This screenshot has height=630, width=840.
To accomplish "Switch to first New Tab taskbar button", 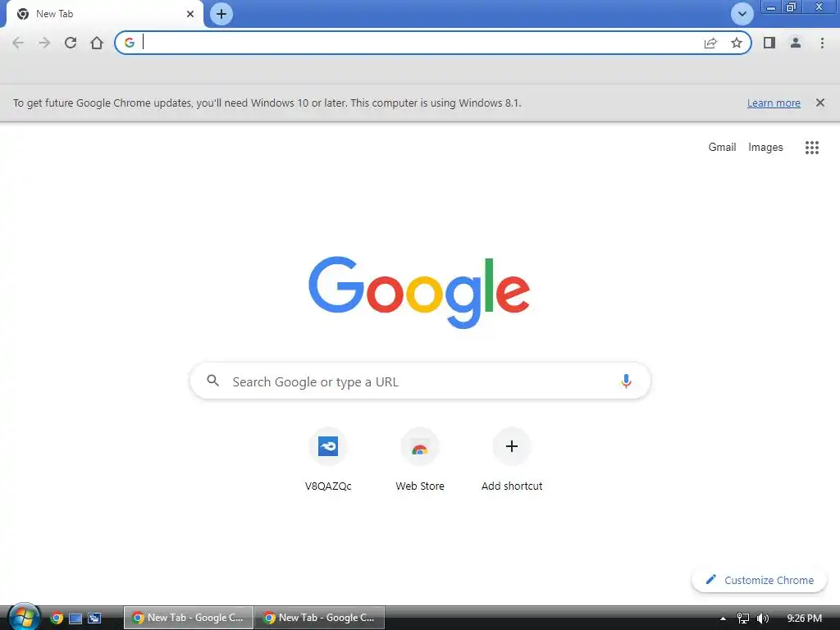I will (x=188, y=618).
